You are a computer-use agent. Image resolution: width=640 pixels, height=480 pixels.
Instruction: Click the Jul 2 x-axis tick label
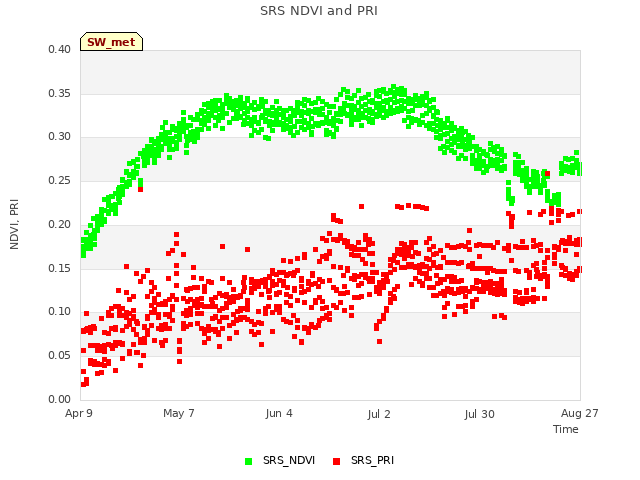379,414
